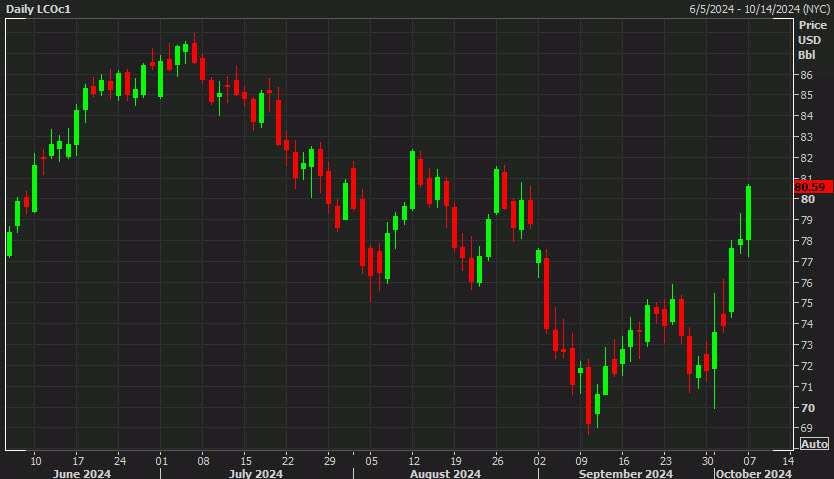Screen dimensions: 834x479
Task: Click the October 2024 month label
Action: [754, 474]
